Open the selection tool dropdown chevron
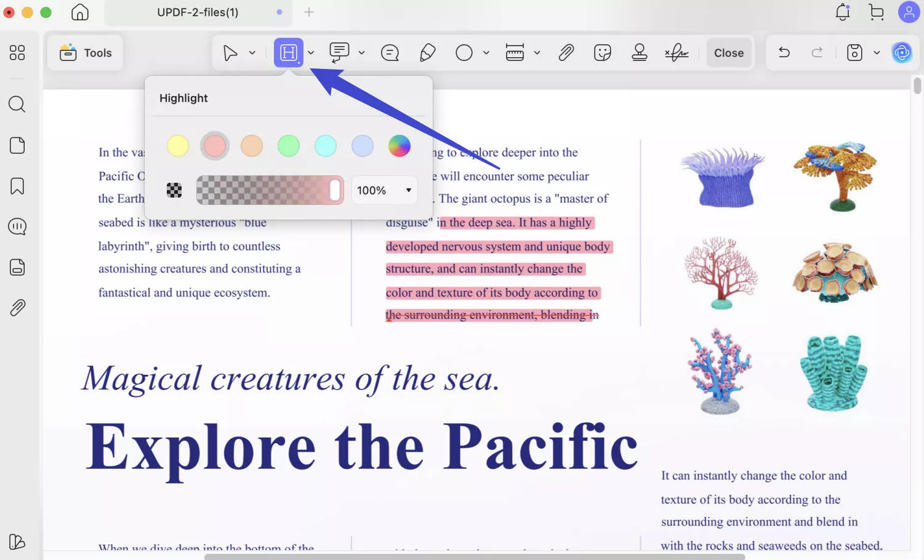The image size is (924, 560). 252,52
